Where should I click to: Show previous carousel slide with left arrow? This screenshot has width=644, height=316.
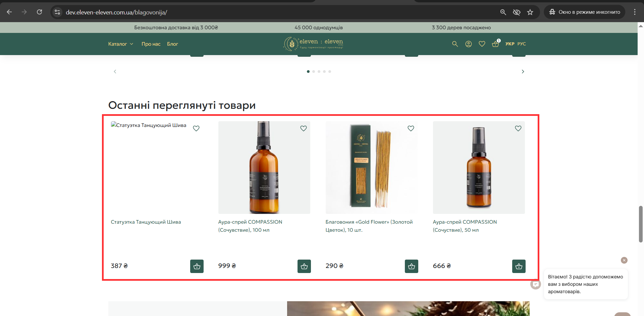[115, 72]
